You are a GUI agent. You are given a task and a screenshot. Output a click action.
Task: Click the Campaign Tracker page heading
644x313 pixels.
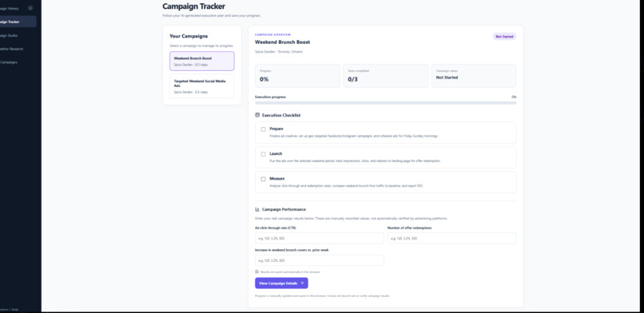click(x=193, y=6)
